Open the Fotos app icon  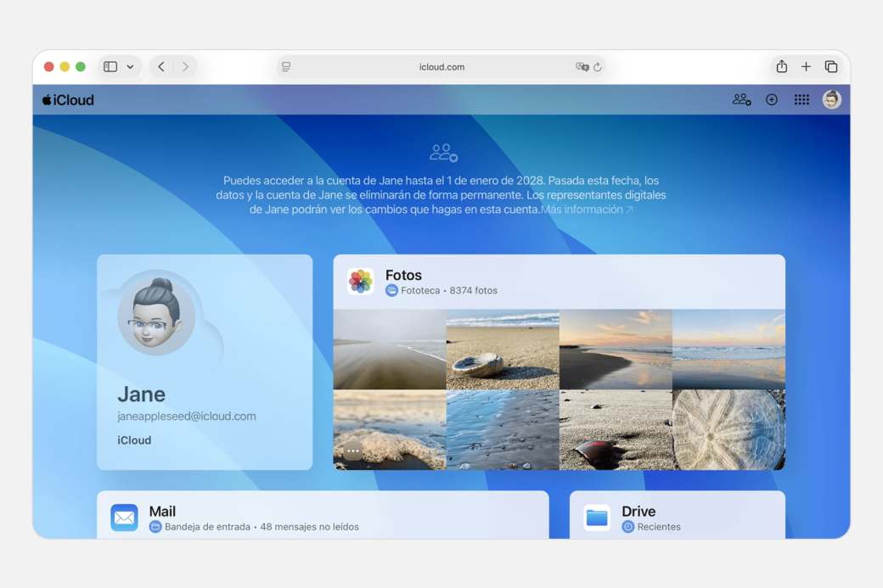click(x=361, y=282)
